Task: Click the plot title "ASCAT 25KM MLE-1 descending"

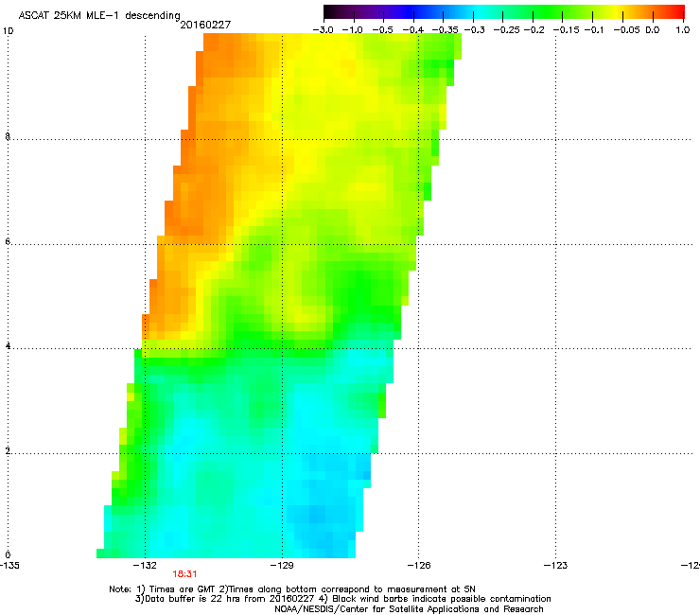Action: click(x=99, y=16)
